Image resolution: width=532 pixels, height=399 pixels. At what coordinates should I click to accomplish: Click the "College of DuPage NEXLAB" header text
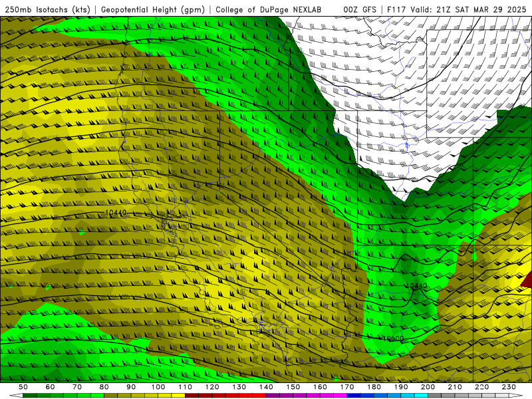[268, 10]
